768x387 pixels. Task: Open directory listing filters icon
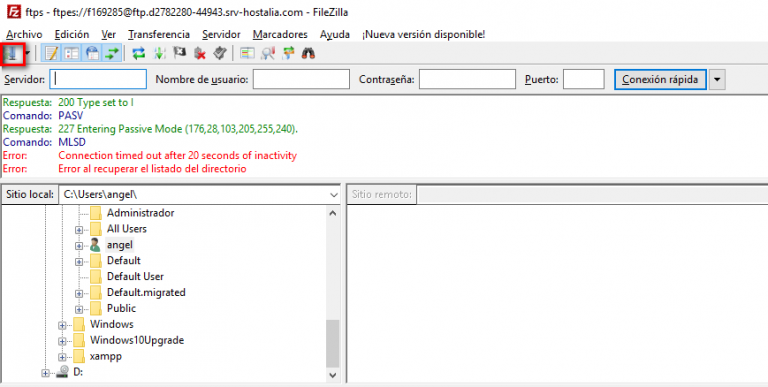click(246, 53)
